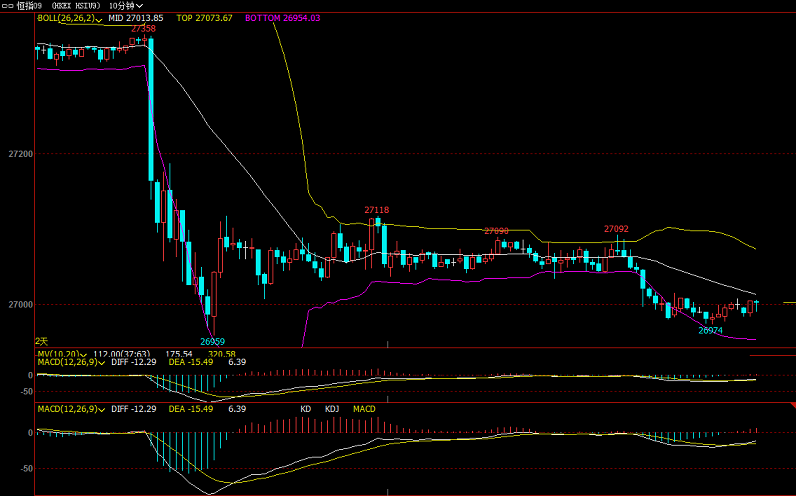This screenshot has height=496, width=796.
Task: Click the BOLL TOP 27073.67 value
Action: click(x=204, y=19)
